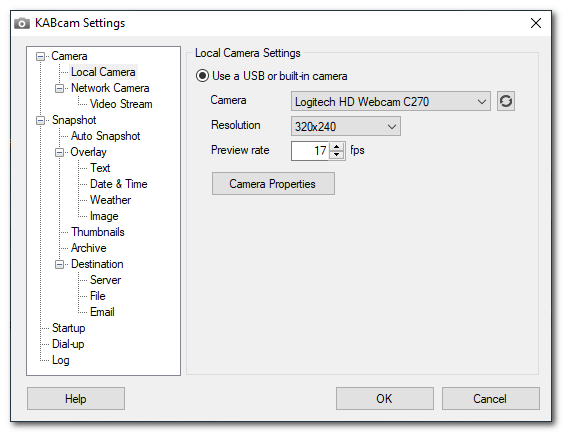Image resolution: width=563 pixels, height=433 pixels.
Task: Collapse the Snapshot tree node
Action: coord(41,120)
